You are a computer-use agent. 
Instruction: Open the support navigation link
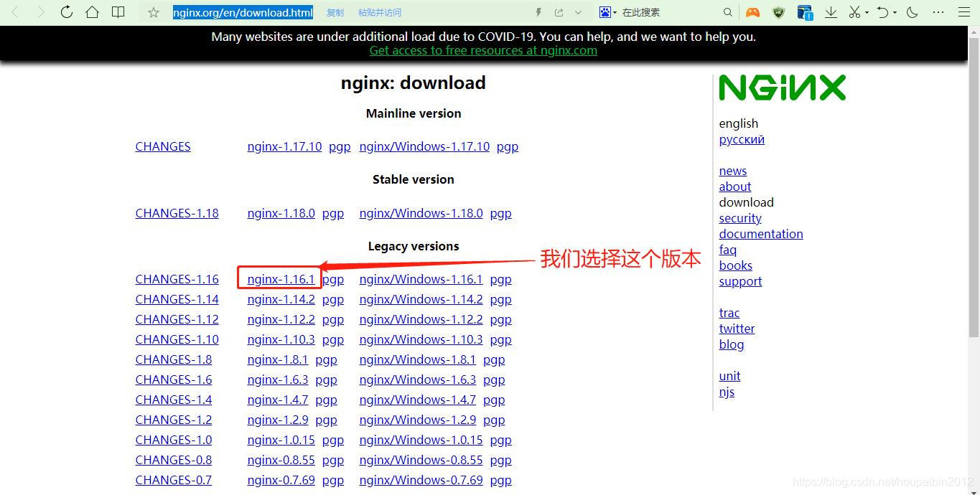tap(739, 281)
